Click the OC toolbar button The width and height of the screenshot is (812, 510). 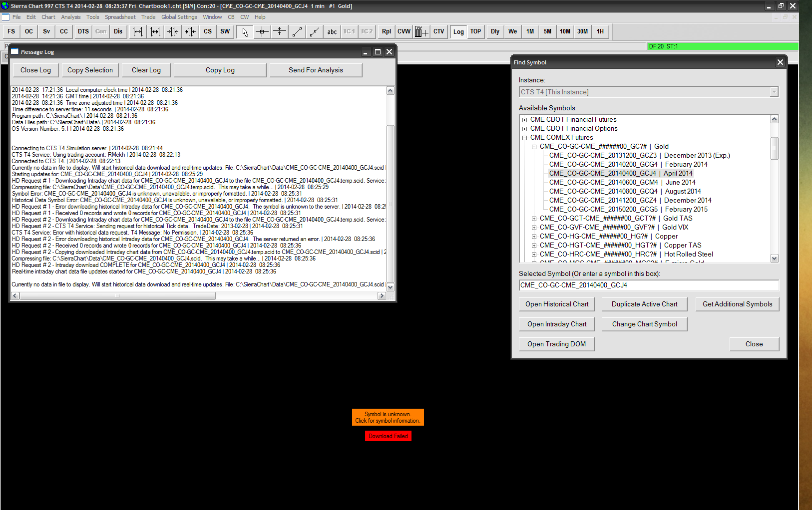[29, 31]
